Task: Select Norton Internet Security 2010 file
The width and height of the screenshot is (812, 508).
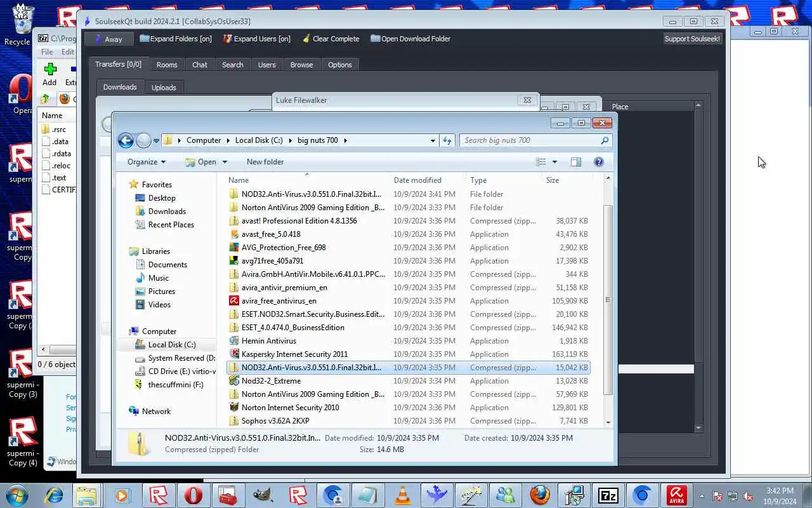Action: 291,408
